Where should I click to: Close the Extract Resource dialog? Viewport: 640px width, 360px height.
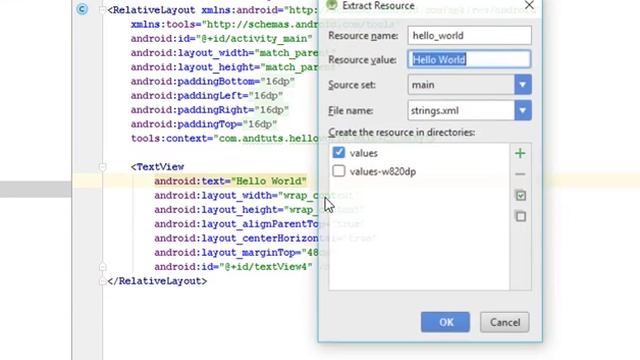pyautogui.click(x=529, y=5)
